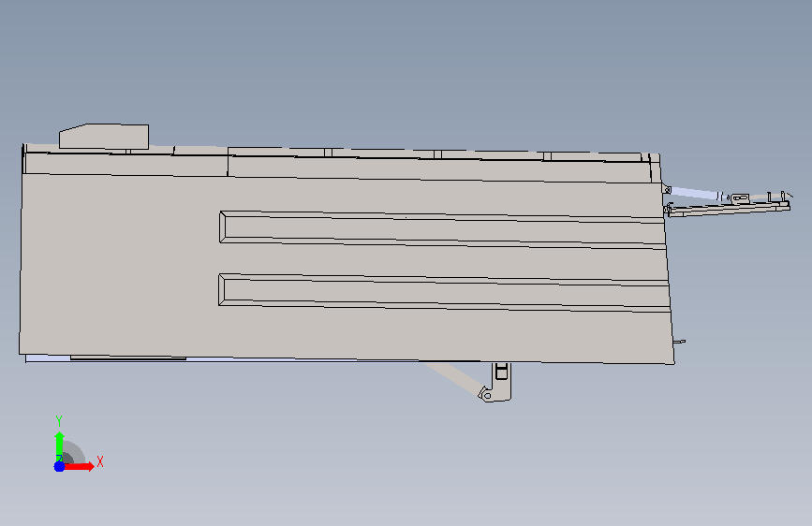Select the upper recessed groove on the side panel
Image resolution: width=812 pixels, height=526 pixels.
point(443,230)
